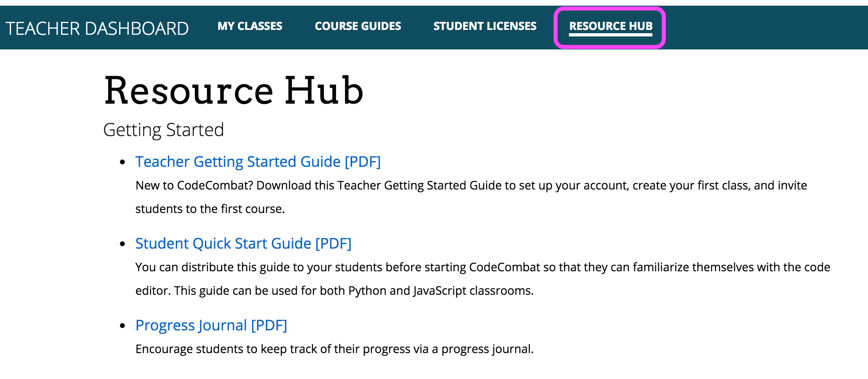
Task: Click bullet beside Teacher Getting Started Guide
Action: tap(123, 162)
